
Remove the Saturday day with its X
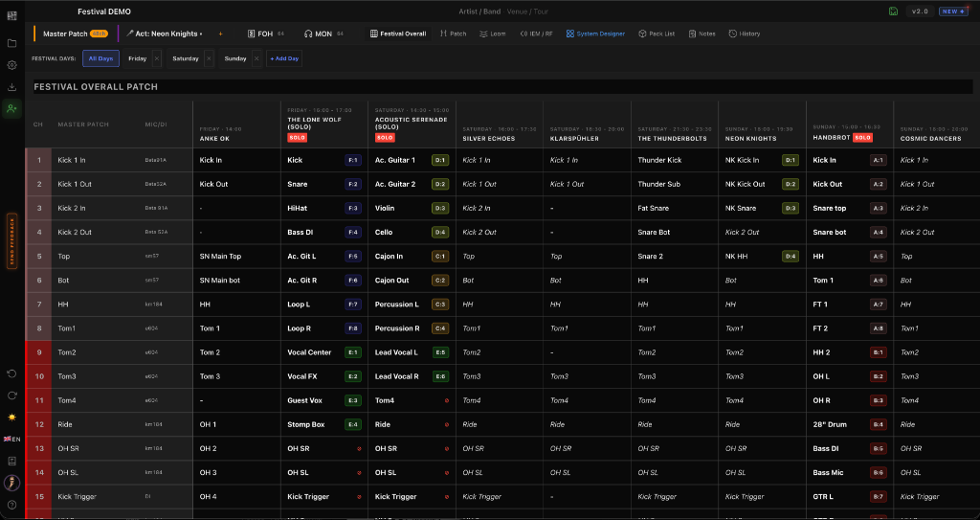tap(209, 58)
